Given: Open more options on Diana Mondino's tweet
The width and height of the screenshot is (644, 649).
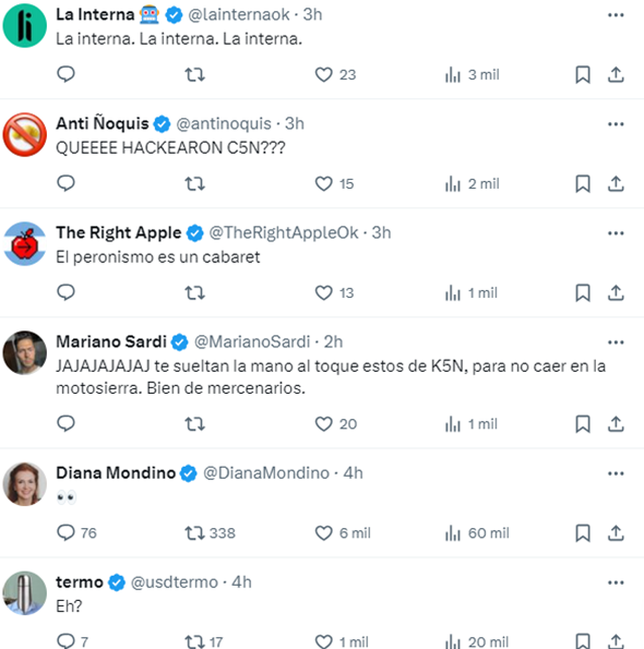Looking at the screenshot, I should pos(615,473).
